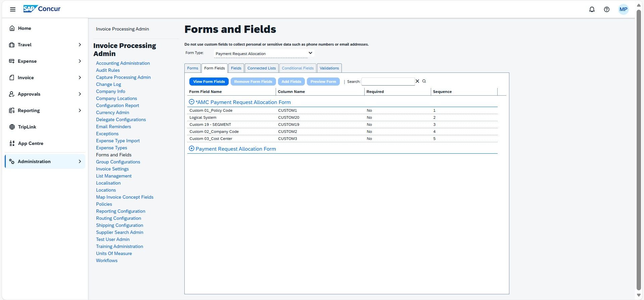Open the Audit Rules link
The image size is (644, 300).
tap(108, 70)
